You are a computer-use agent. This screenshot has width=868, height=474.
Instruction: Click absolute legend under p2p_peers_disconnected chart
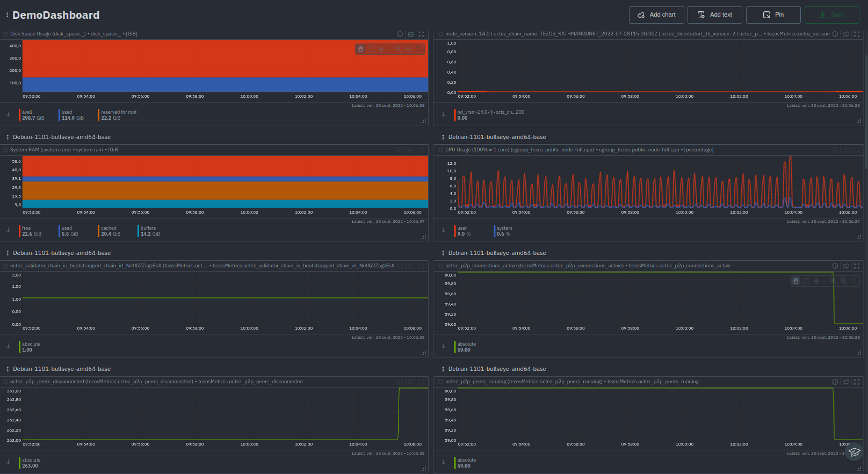(31, 463)
